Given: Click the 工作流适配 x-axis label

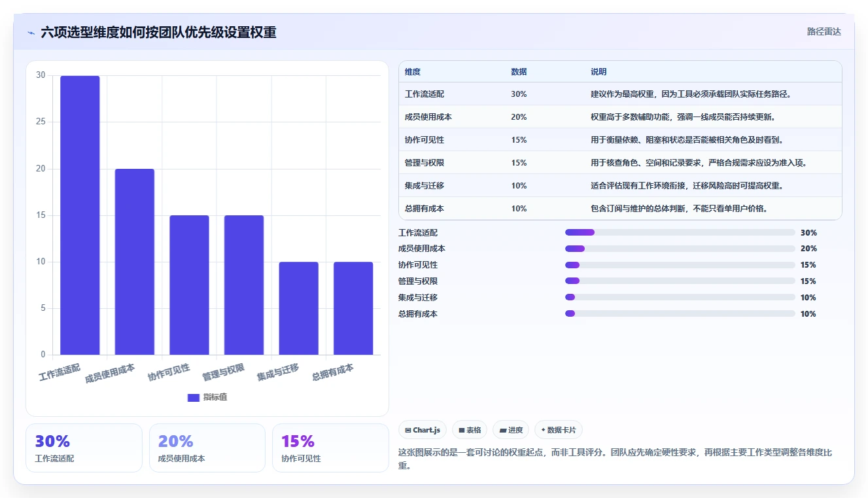Looking at the screenshot, I should [x=60, y=373].
